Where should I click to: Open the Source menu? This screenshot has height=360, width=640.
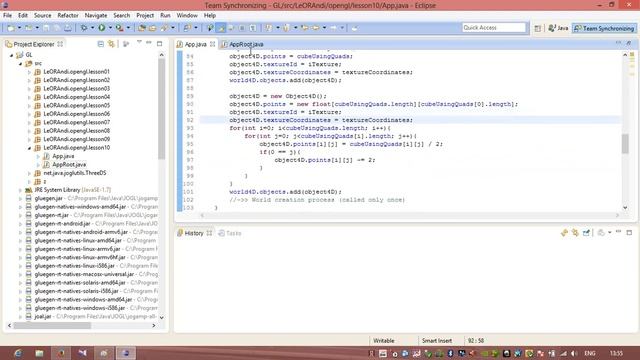coord(42,16)
